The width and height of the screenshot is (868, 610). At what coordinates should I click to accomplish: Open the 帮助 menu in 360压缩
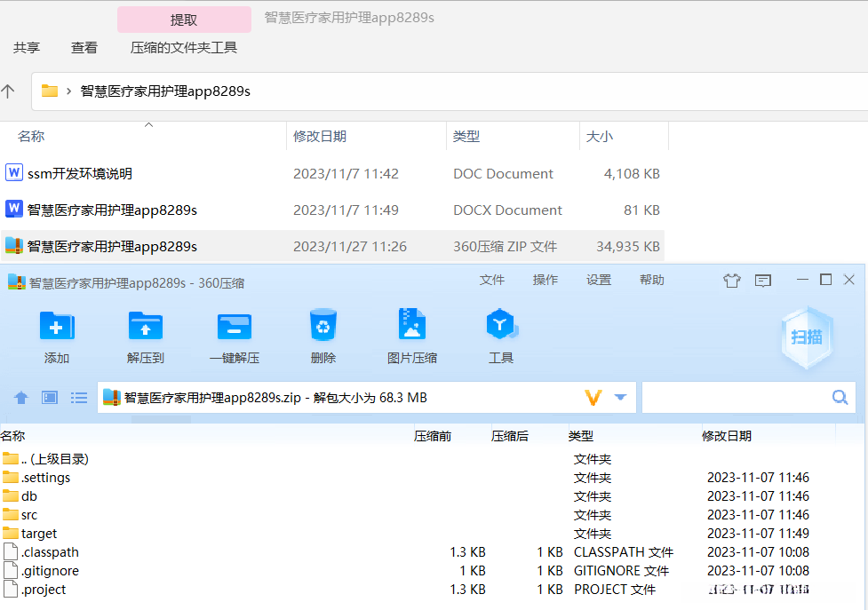coord(651,280)
